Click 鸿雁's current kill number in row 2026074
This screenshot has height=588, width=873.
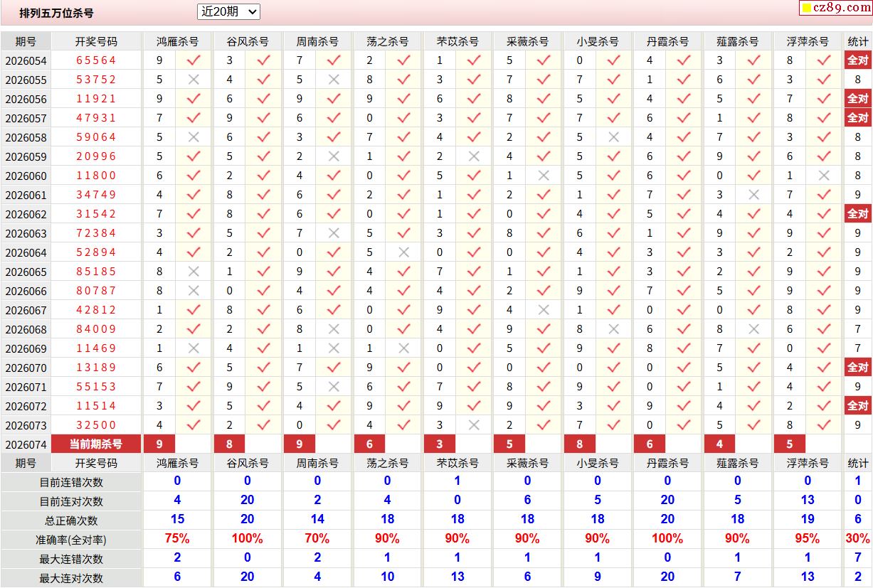click(159, 444)
